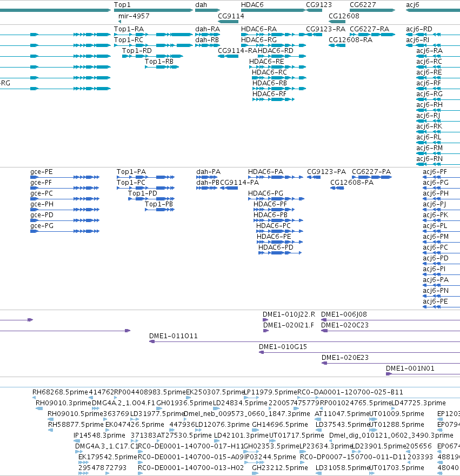Open the acj6-PE protein label
The width and height of the screenshot is (460, 476).
point(436,301)
